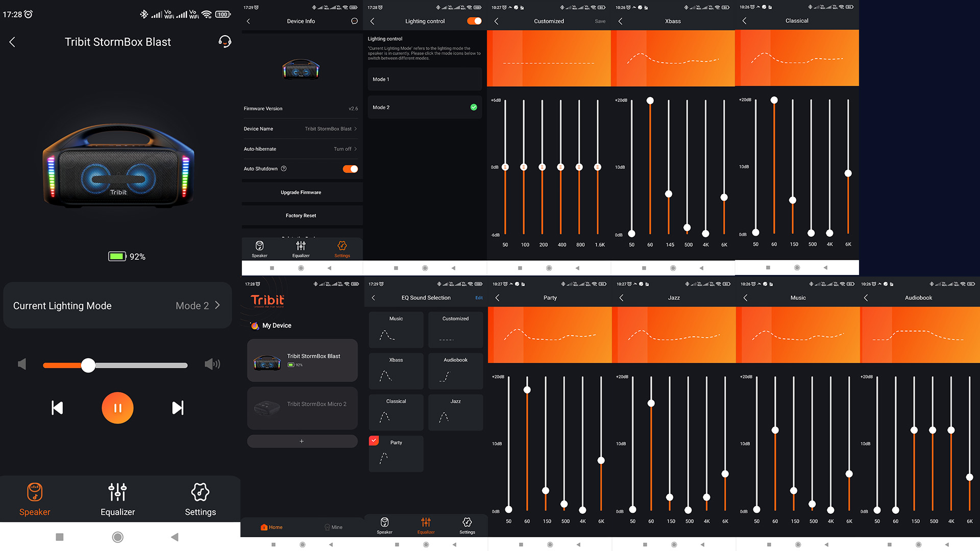This screenshot has height=551, width=980.
Task: Choose lighting Mode 2
Action: pyautogui.click(x=425, y=107)
